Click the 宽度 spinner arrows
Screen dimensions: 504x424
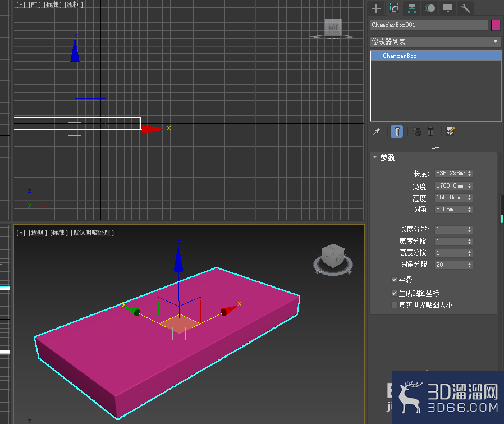pos(470,186)
